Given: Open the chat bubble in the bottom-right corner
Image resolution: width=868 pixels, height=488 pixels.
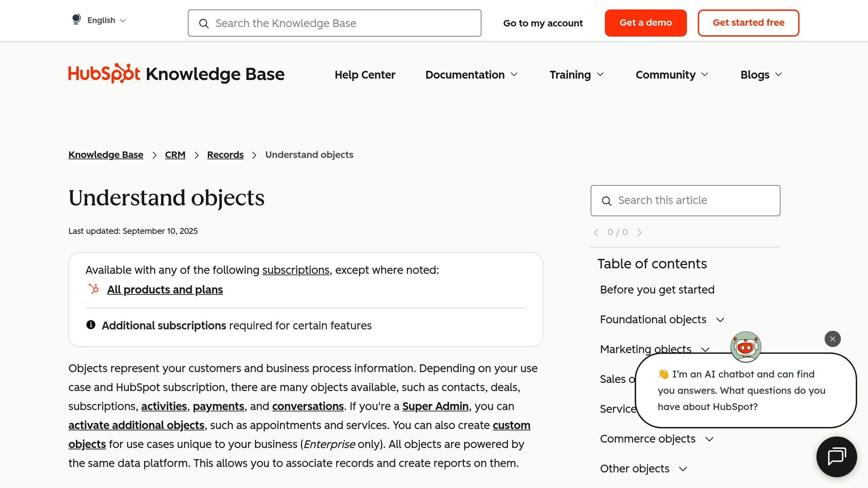Looking at the screenshot, I should 836,457.
